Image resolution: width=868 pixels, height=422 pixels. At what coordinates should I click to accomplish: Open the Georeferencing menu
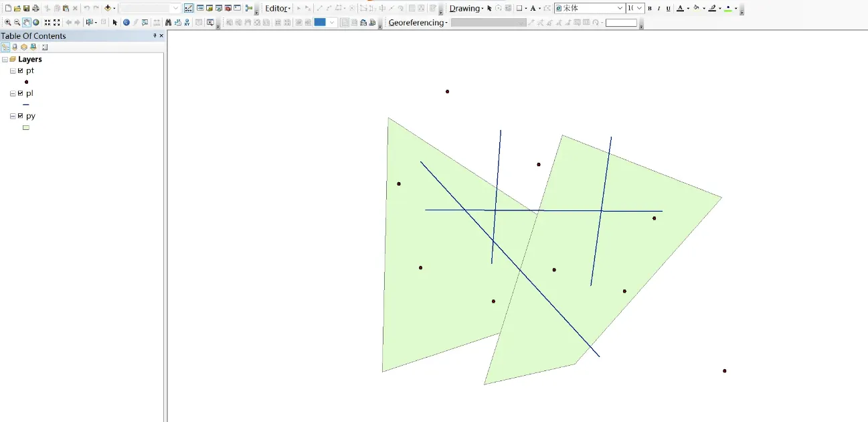[x=418, y=23]
